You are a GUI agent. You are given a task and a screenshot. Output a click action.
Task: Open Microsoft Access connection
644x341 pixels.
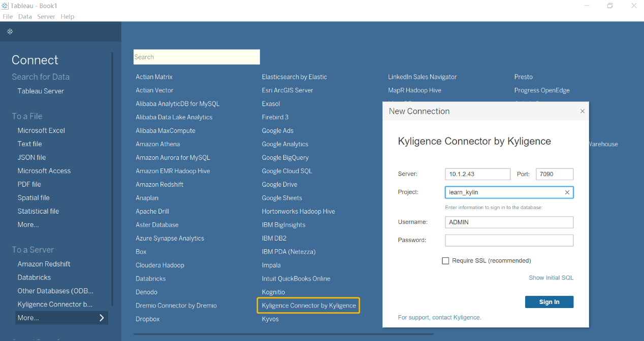point(44,171)
